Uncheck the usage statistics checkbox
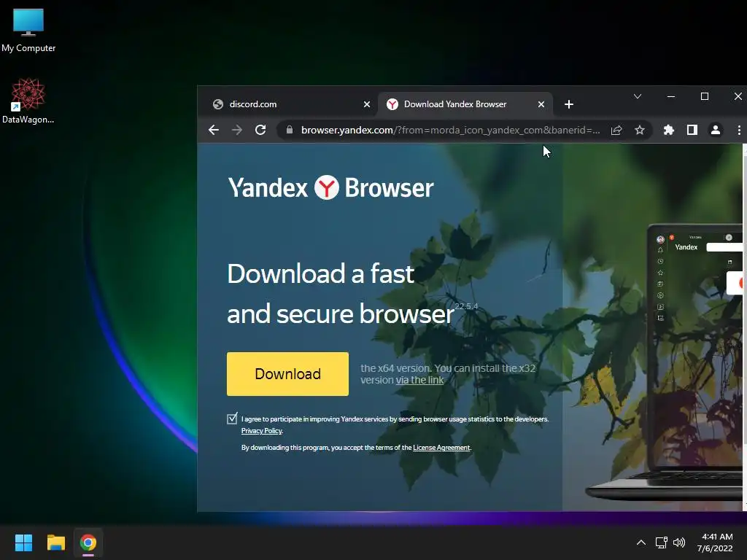The image size is (747, 560). [x=232, y=419]
